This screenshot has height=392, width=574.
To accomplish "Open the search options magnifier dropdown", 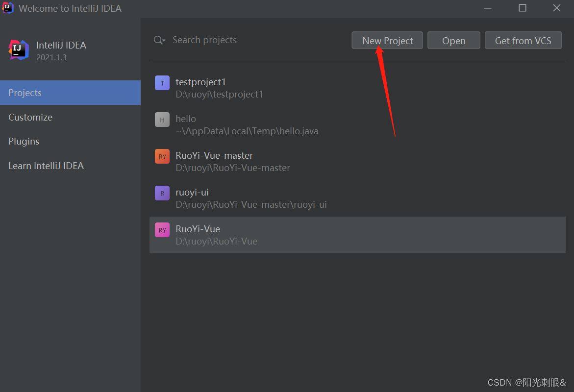I will pyautogui.click(x=160, y=40).
